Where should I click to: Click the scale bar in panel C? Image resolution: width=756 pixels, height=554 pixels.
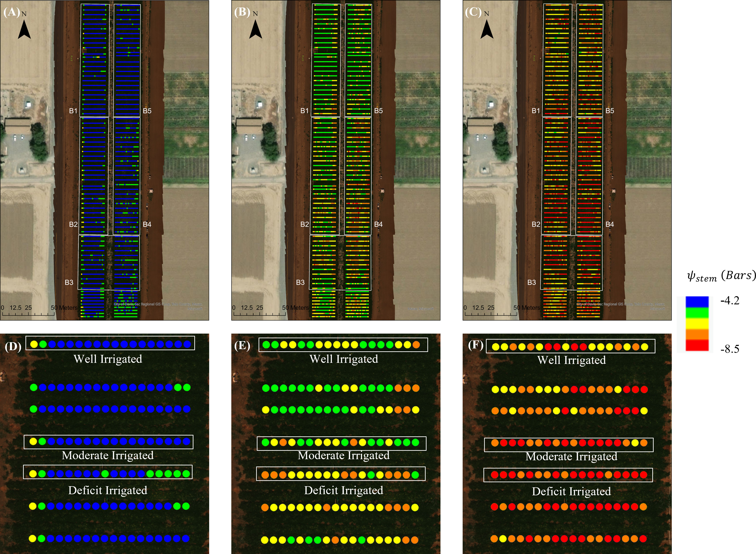(491, 314)
